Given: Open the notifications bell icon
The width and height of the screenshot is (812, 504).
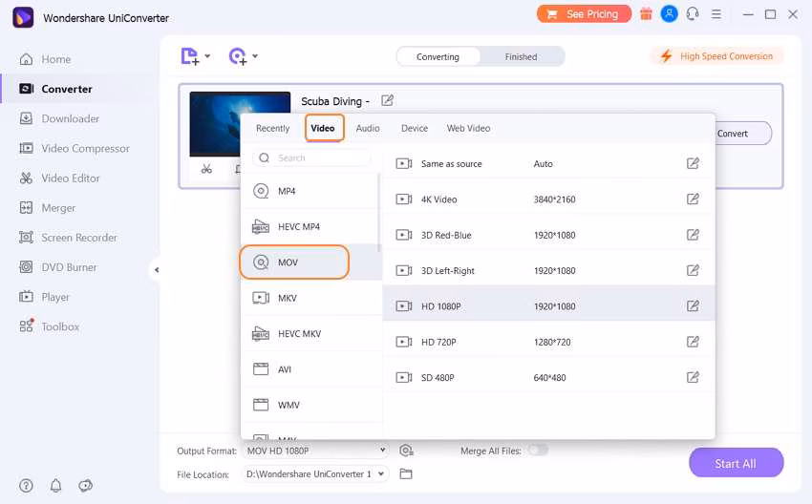Looking at the screenshot, I should (x=56, y=485).
